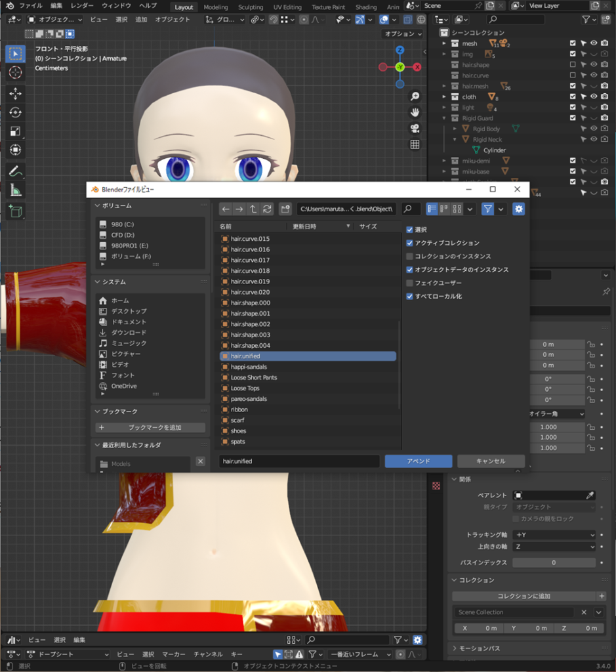Uncheck アクティブコレクション checkbox
The width and height of the screenshot is (616, 672).
(409, 243)
